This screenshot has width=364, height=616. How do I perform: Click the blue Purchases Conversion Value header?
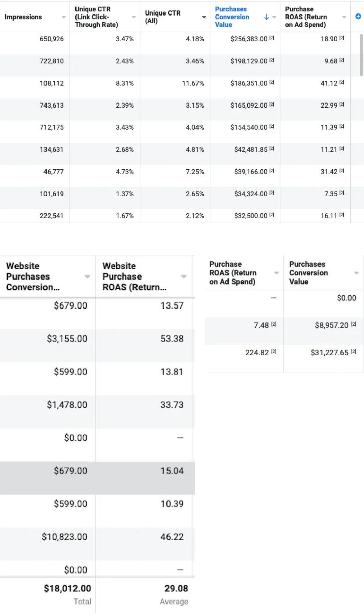[232, 17]
